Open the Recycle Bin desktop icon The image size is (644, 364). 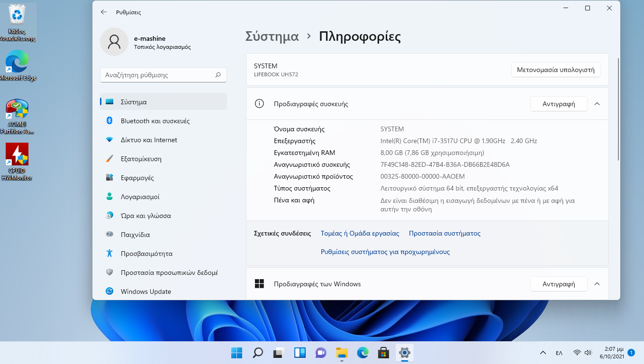(x=18, y=22)
